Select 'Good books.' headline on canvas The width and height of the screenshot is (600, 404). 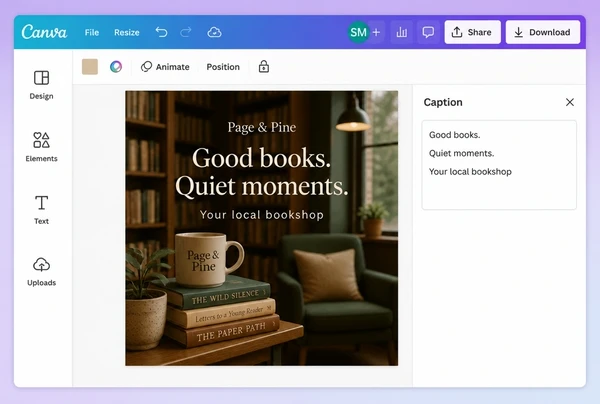261,158
